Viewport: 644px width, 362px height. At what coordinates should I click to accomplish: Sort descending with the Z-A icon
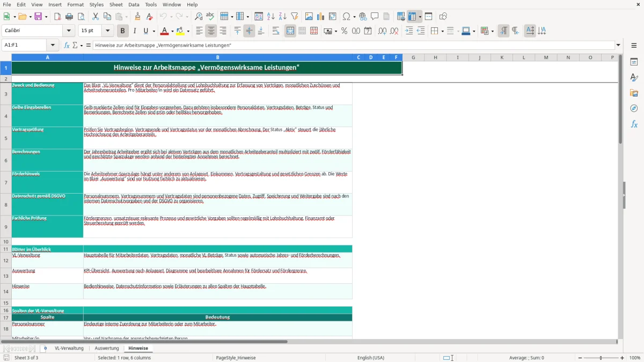point(282,17)
